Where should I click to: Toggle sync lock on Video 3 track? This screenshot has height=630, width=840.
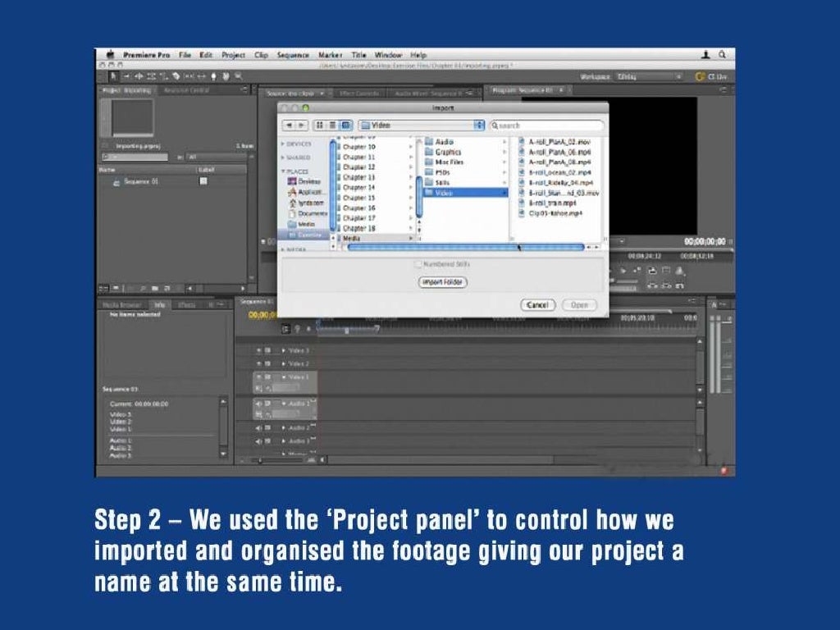(x=267, y=350)
